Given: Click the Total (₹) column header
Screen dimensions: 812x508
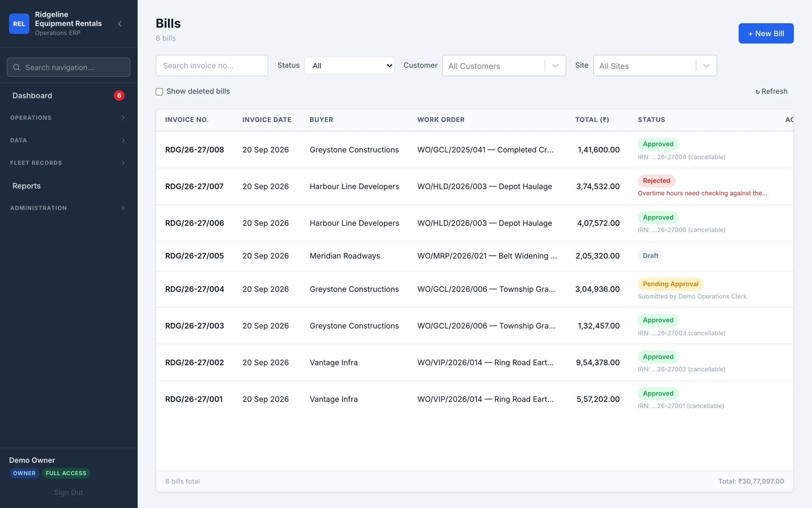Looking at the screenshot, I should [592, 119].
